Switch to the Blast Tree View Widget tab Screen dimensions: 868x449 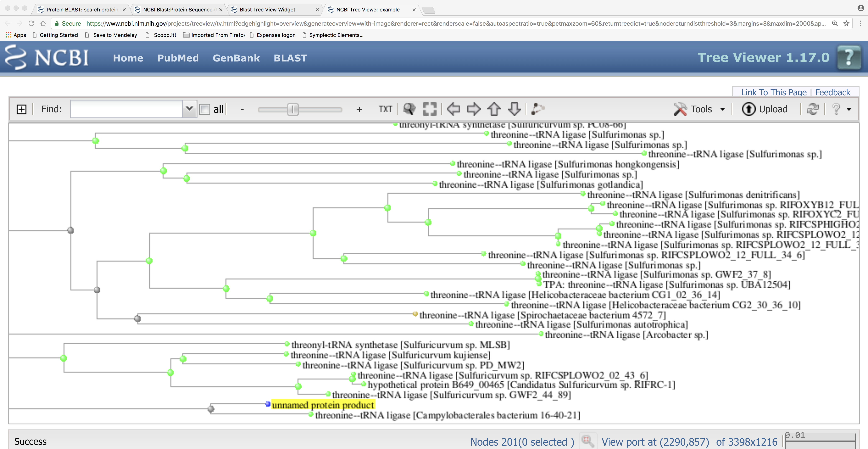point(267,10)
